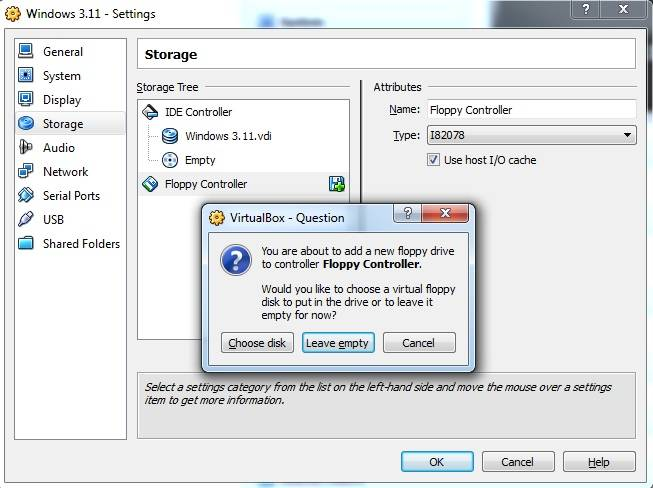Select the Empty optical drive entry
This screenshot has height=488, width=653.
tap(199, 160)
